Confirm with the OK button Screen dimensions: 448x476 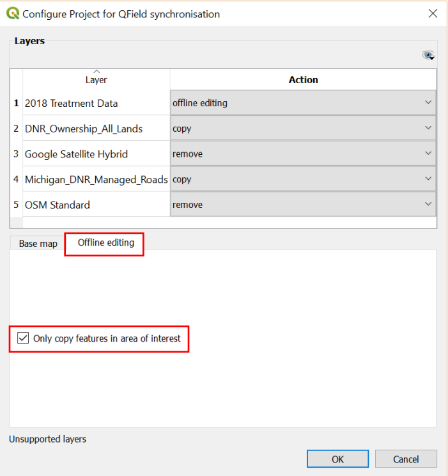[x=337, y=459]
